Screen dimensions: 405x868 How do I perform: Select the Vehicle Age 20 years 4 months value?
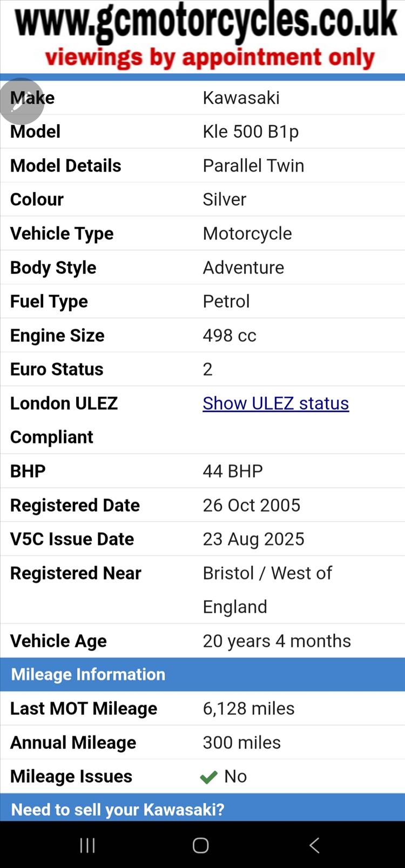coord(276,641)
